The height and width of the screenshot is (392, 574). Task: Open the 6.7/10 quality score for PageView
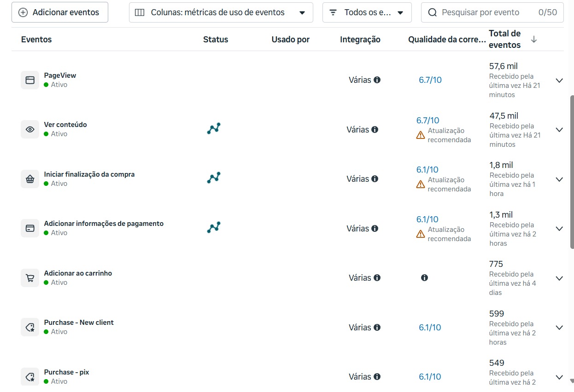pyautogui.click(x=430, y=80)
